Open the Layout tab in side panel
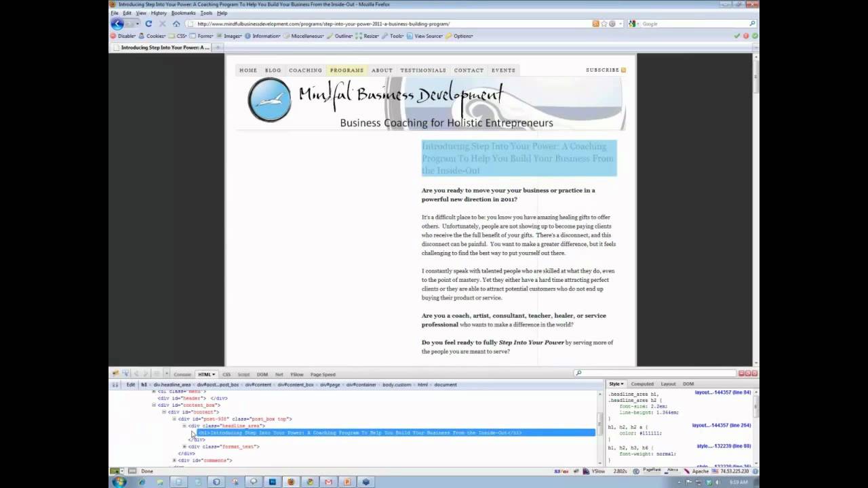Viewport: 868px width, 488px height. click(x=668, y=384)
